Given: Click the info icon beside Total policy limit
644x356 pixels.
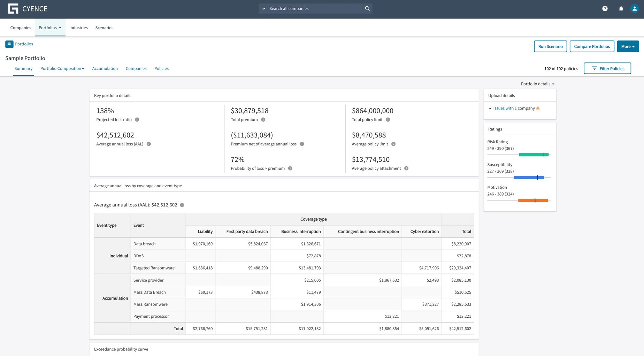Looking at the screenshot, I should click(388, 120).
